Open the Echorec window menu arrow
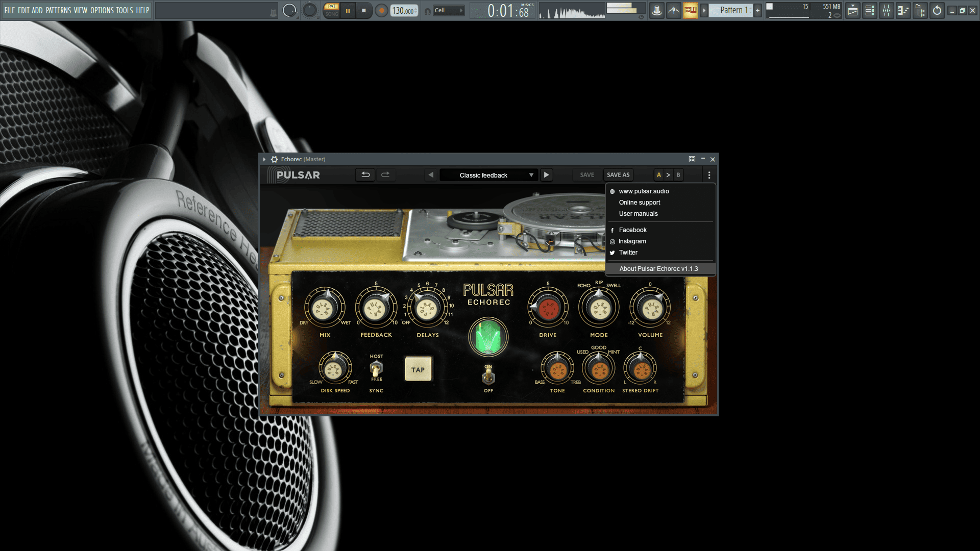 pos(264,159)
